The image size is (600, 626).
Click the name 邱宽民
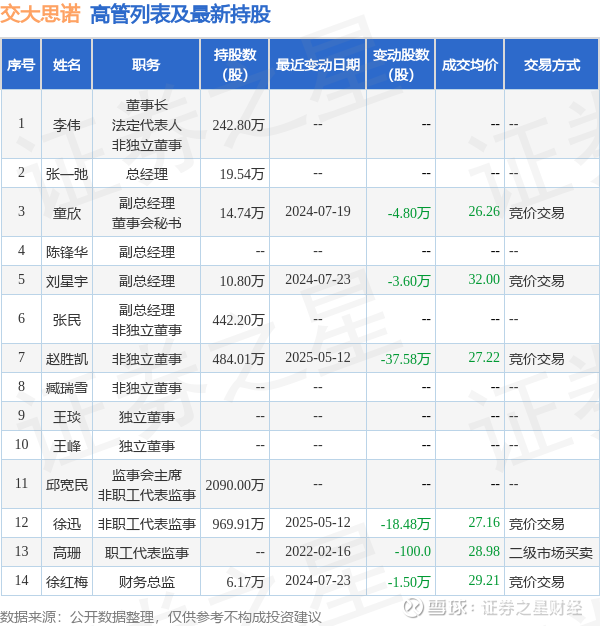67,485
